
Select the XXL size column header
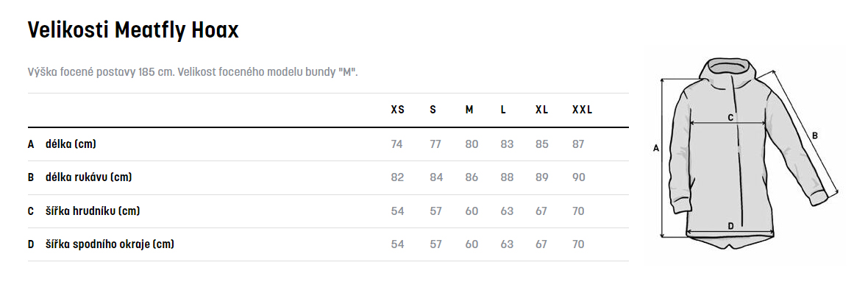tap(582, 110)
